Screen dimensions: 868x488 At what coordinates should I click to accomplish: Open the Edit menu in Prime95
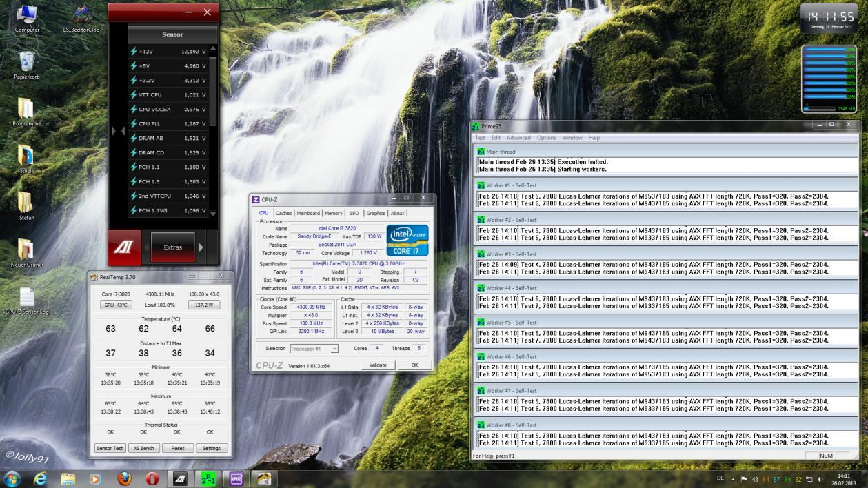click(496, 138)
